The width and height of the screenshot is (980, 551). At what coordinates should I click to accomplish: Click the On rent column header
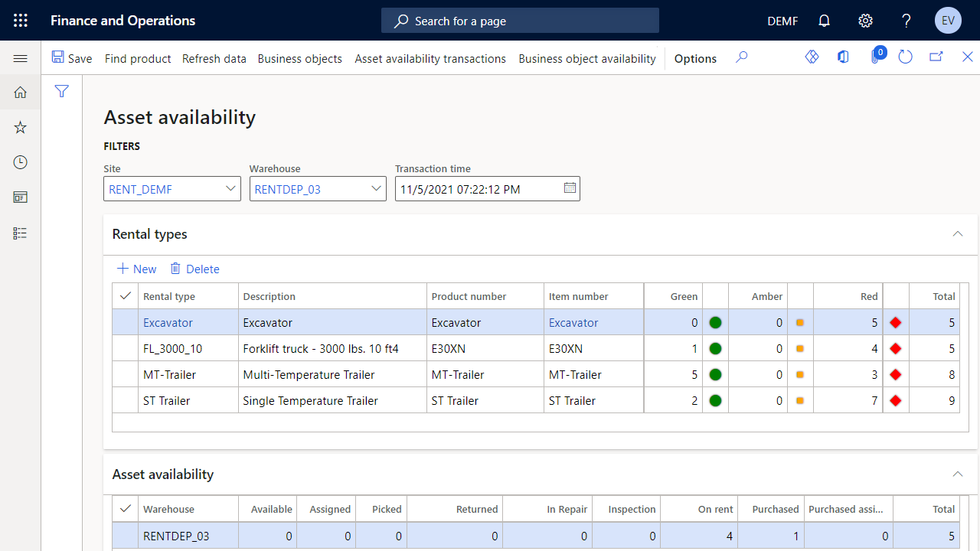(x=698, y=509)
